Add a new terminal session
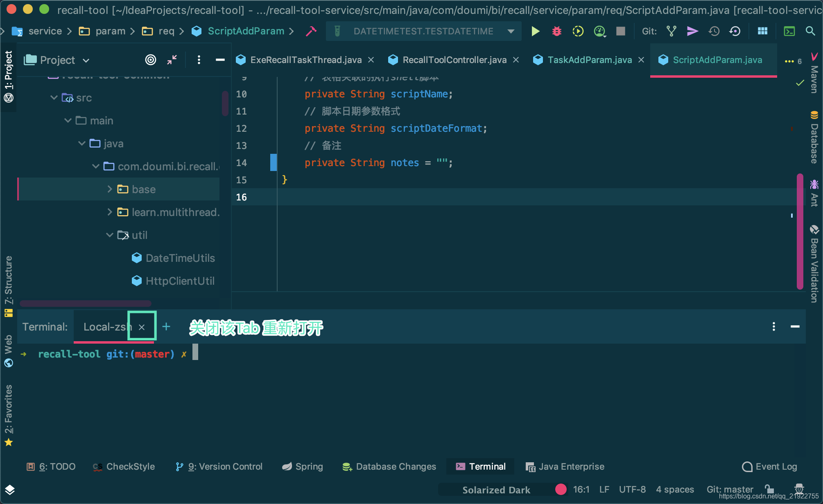823x504 pixels. (166, 326)
